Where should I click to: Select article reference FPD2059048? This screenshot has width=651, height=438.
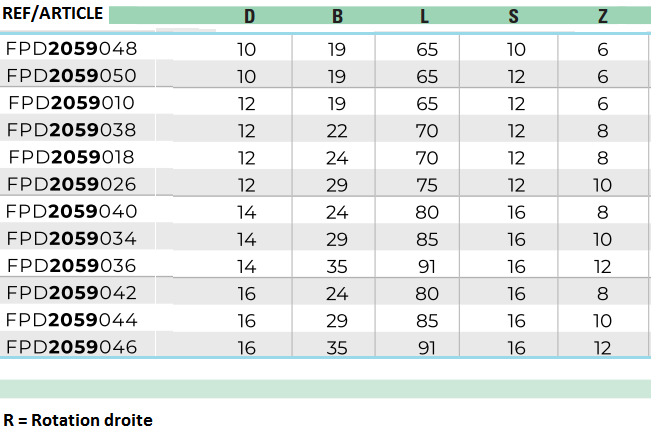click(x=71, y=49)
